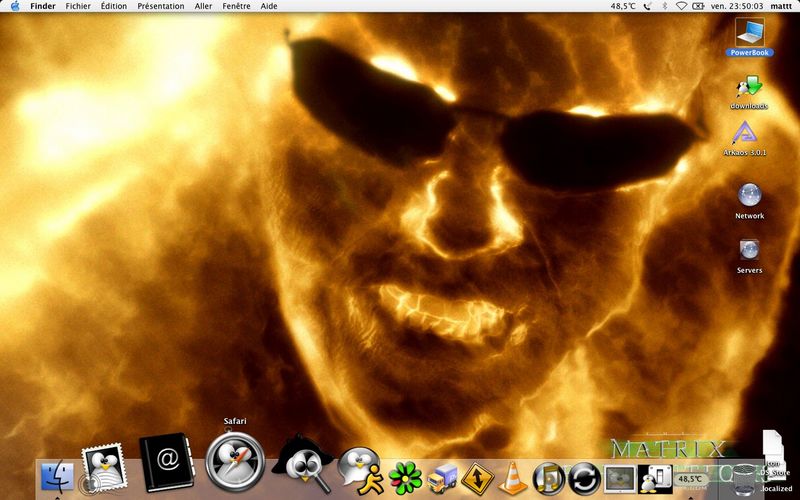This screenshot has height=500, width=800.
Task: Open the Édition menu
Action: (114, 6)
